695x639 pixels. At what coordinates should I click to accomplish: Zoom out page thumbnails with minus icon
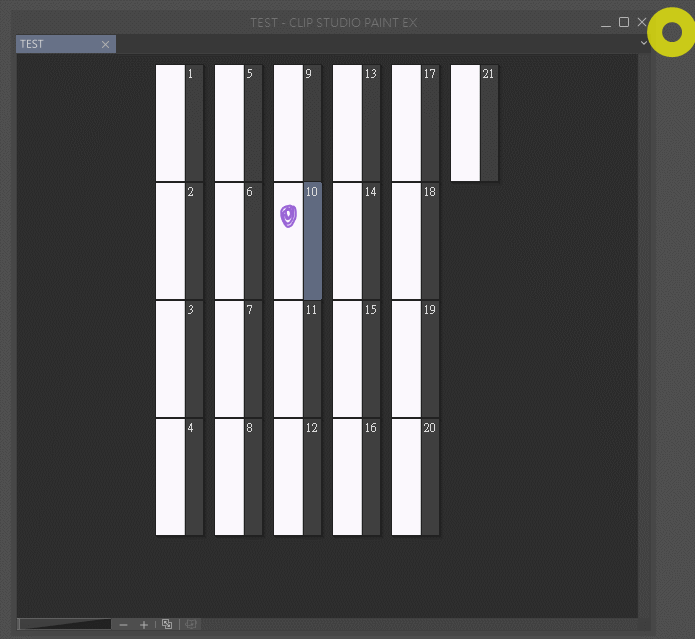click(124, 625)
